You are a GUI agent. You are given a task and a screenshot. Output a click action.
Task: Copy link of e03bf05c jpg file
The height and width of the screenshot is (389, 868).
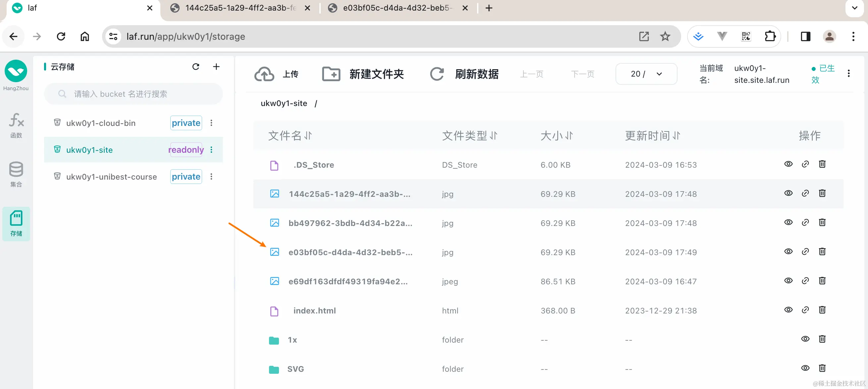click(x=805, y=251)
